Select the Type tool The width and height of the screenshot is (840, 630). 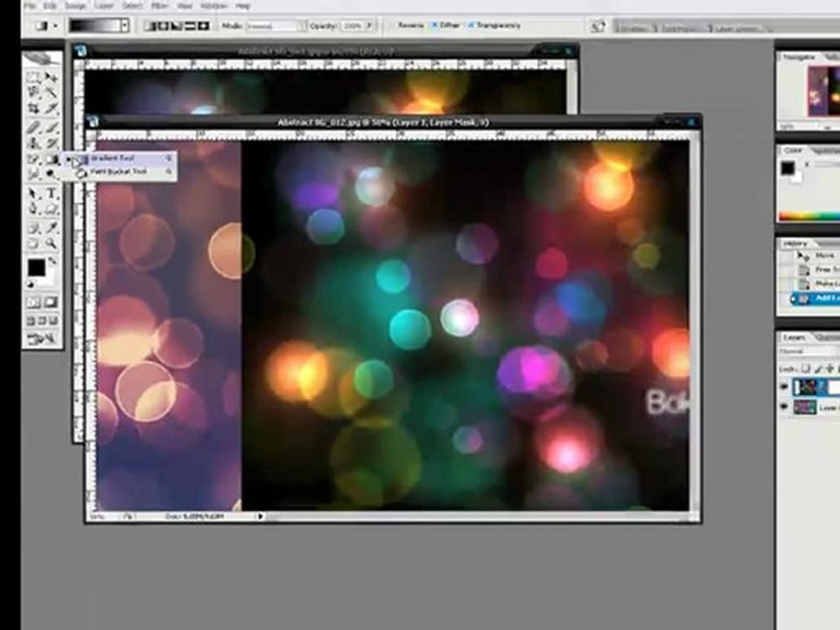pos(51,192)
